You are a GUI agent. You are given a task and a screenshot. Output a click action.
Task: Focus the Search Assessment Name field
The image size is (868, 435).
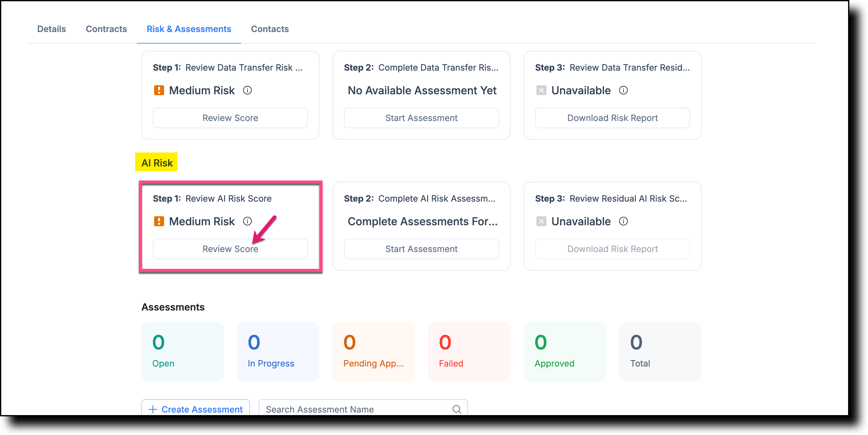[363, 408]
